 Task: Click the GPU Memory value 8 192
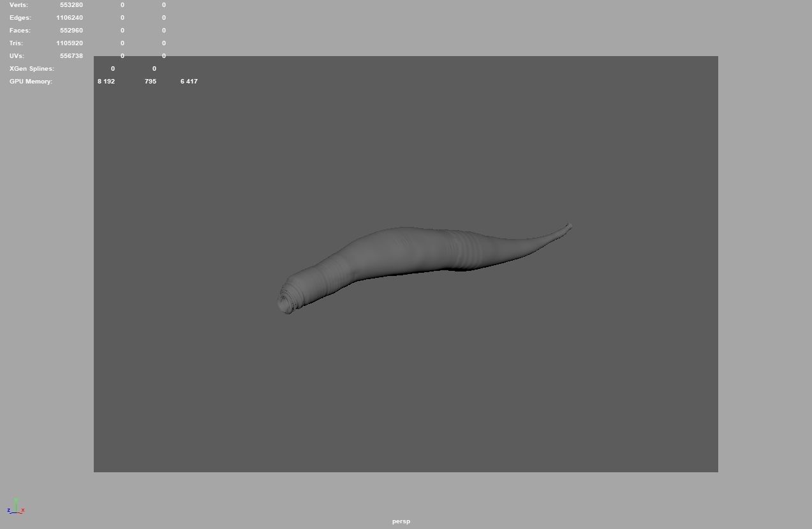106,82
